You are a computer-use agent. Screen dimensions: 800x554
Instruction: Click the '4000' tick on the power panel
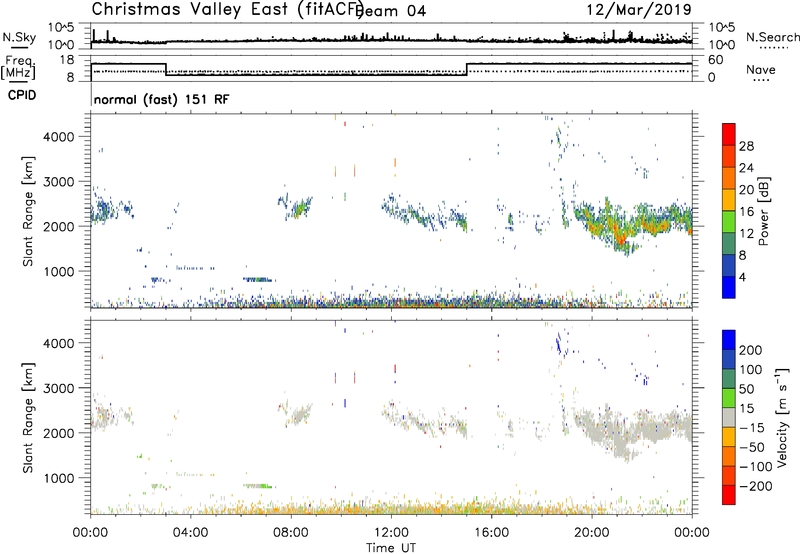59,137
